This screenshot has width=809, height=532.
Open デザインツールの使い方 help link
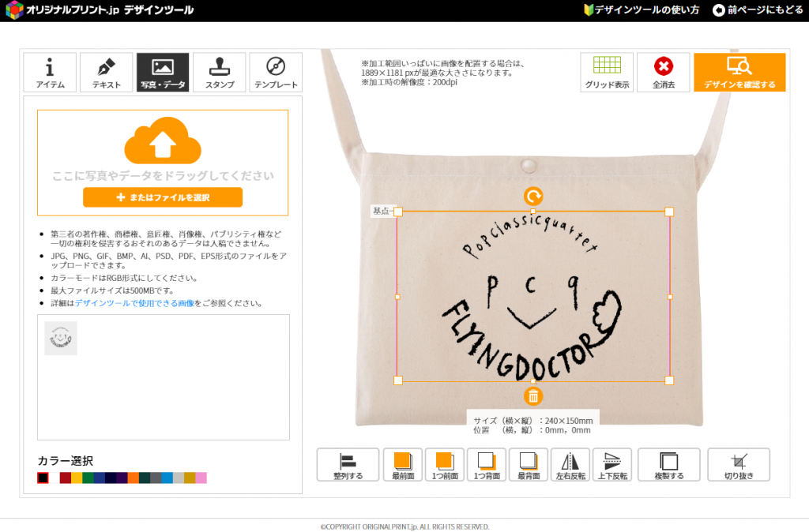pyautogui.click(x=642, y=9)
